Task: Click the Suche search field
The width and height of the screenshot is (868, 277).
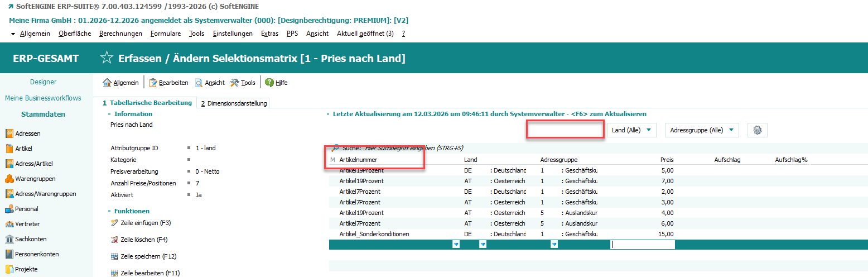Action: pyautogui.click(x=414, y=148)
